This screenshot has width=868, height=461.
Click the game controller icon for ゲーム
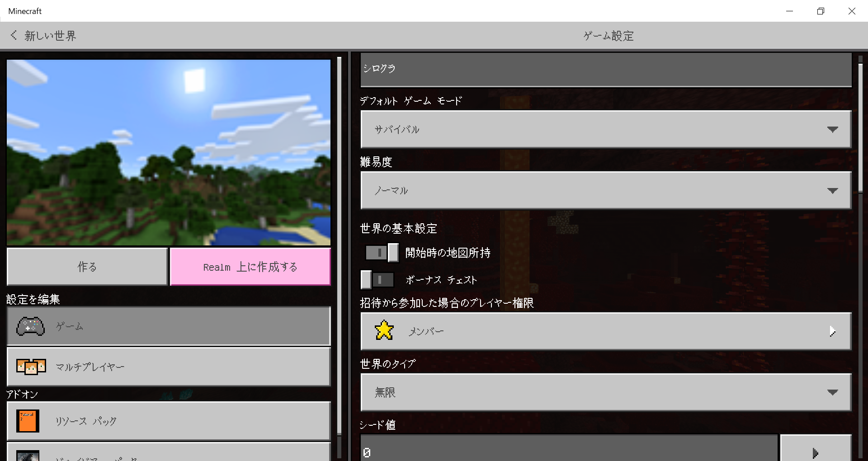click(x=30, y=326)
